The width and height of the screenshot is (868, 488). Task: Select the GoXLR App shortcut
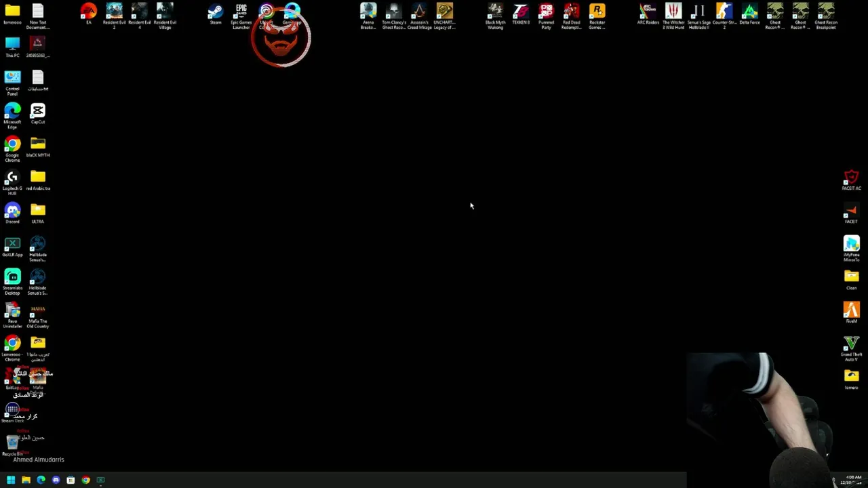tap(12, 246)
